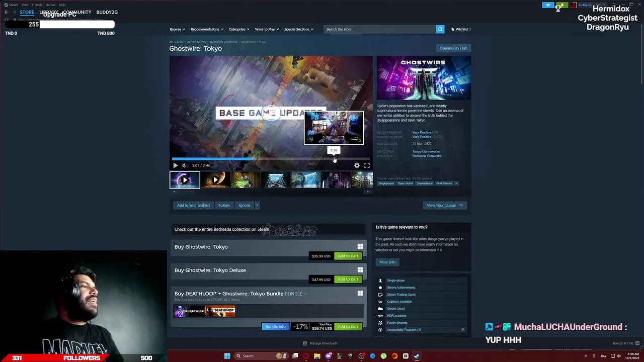Open the Games menu
The image size is (644, 362).
[50, 5]
